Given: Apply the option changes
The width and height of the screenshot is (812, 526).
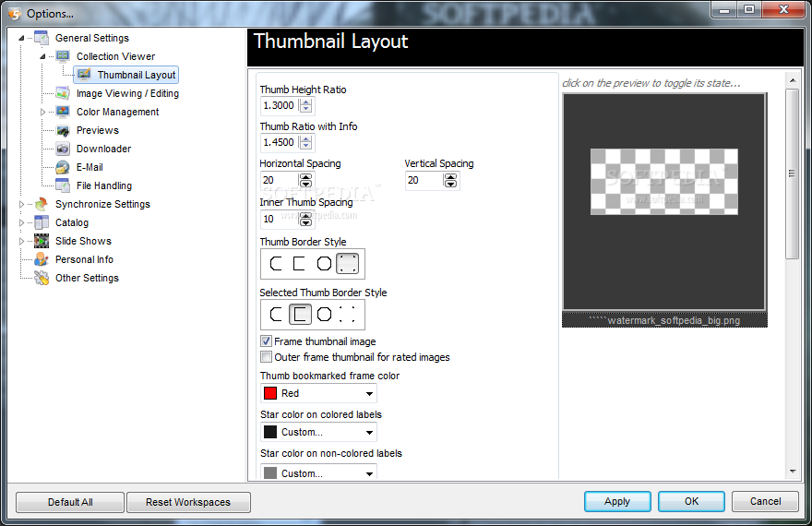Looking at the screenshot, I should click(617, 501).
